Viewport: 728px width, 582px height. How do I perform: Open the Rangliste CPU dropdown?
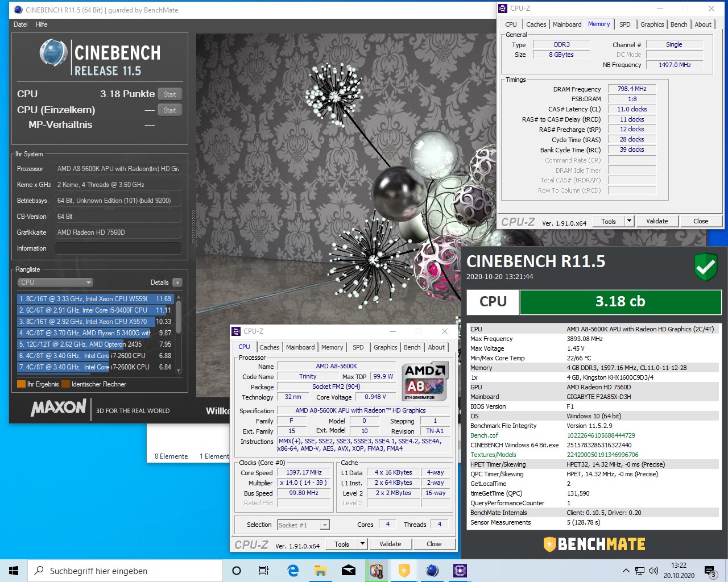click(x=55, y=282)
